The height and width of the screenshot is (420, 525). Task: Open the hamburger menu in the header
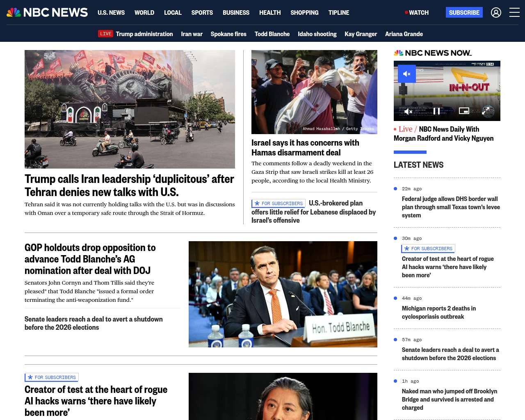pyautogui.click(x=514, y=12)
